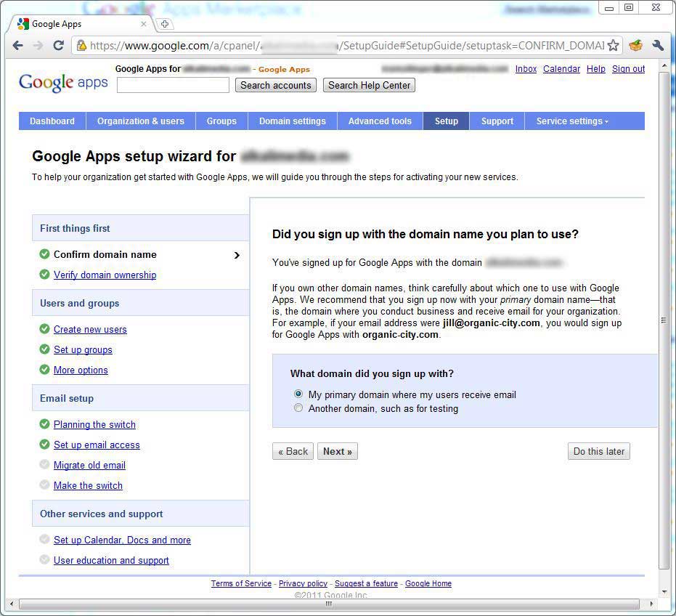This screenshot has width=676, height=616.
Task: Click the green check beside Planning the switch
Action: [x=44, y=424]
